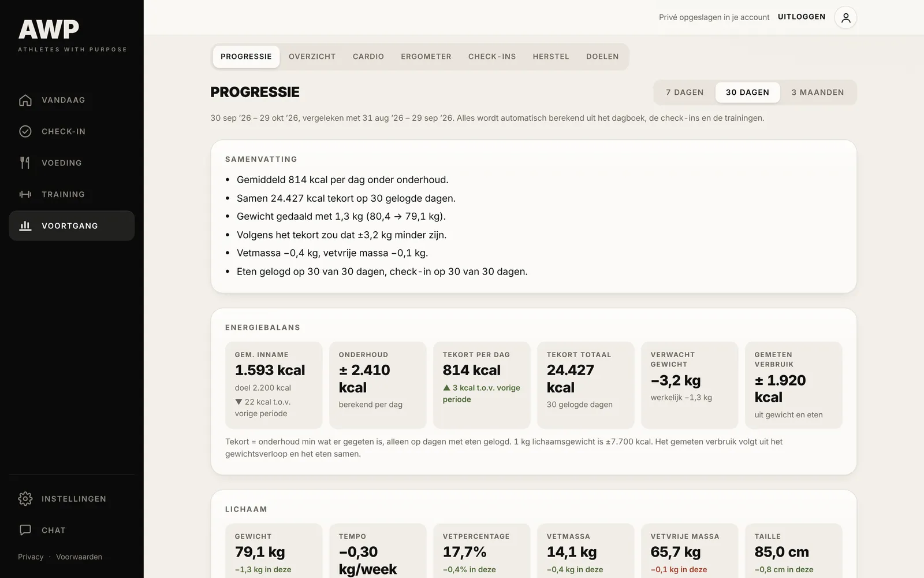Click the Voeding fork and knife icon

pyautogui.click(x=25, y=163)
